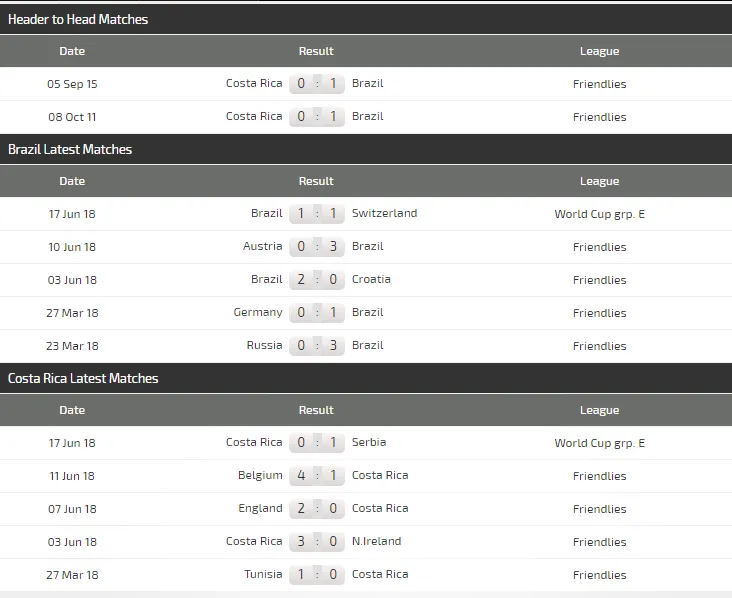Select the England team name
Viewport: 732px width, 598px height.
click(260, 508)
